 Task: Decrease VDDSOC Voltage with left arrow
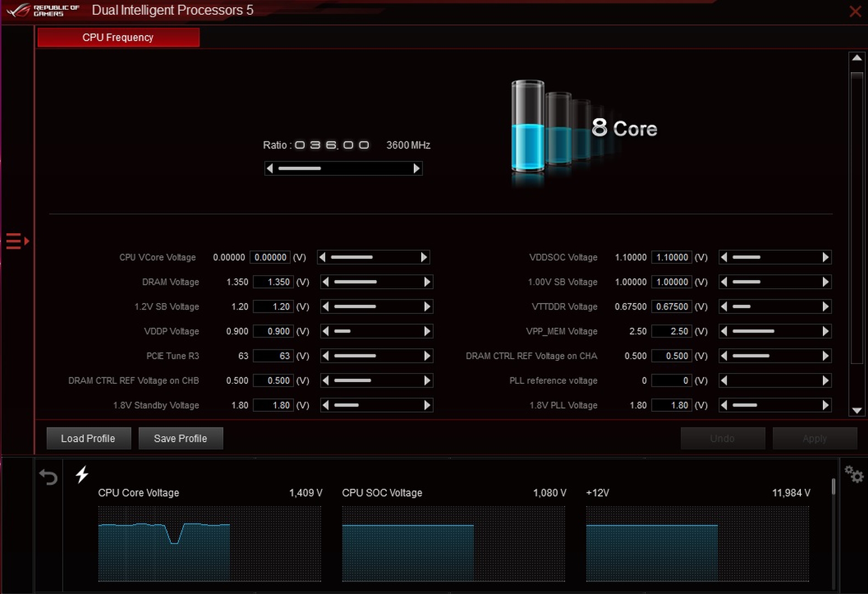tap(724, 257)
